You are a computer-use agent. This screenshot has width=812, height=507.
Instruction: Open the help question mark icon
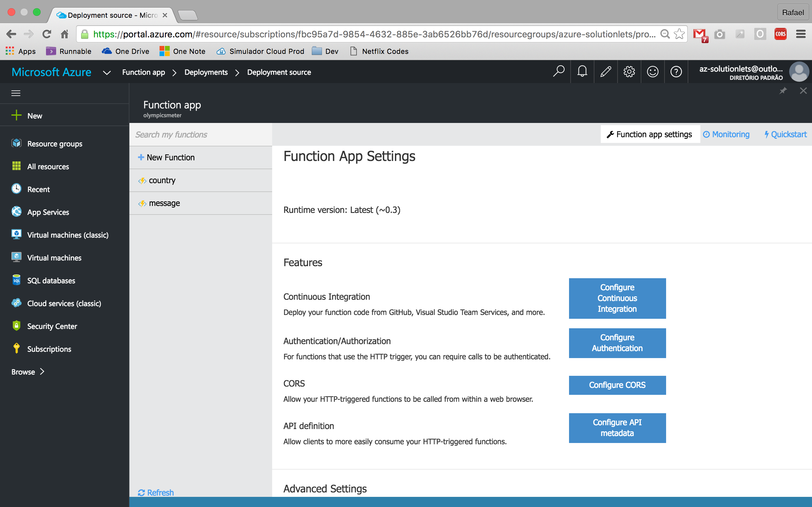click(x=676, y=71)
